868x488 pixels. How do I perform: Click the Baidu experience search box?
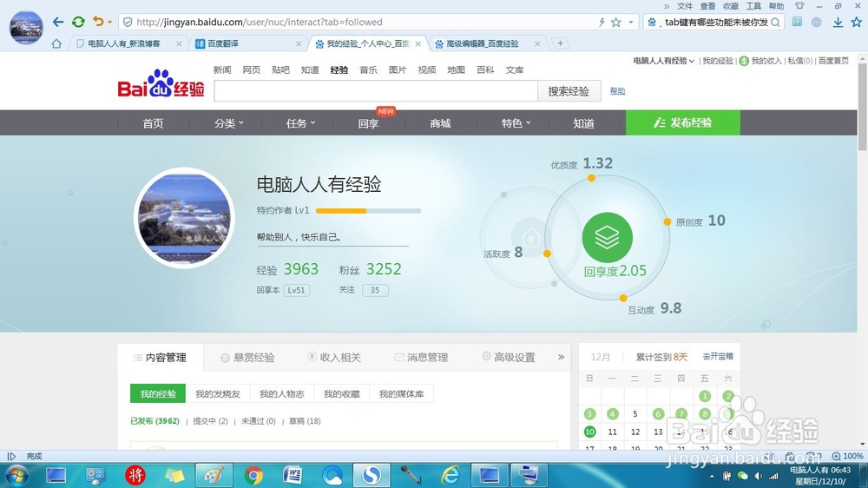(x=376, y=91)
